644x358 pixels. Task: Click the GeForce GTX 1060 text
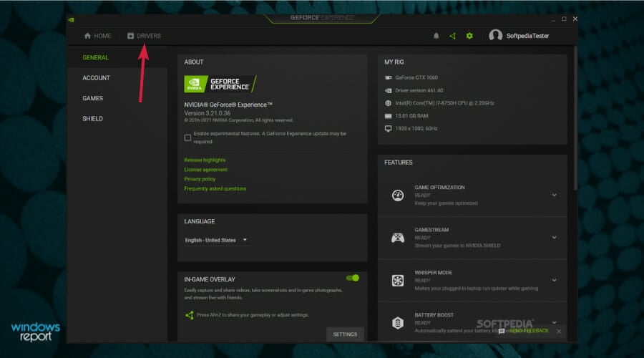(416, 77)
